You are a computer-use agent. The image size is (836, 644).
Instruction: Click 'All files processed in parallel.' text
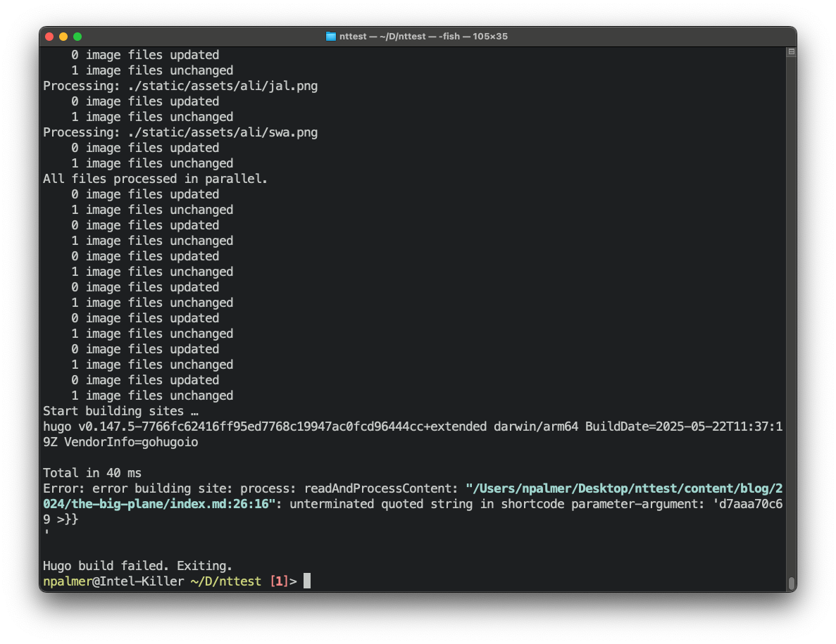pos(155,179)
